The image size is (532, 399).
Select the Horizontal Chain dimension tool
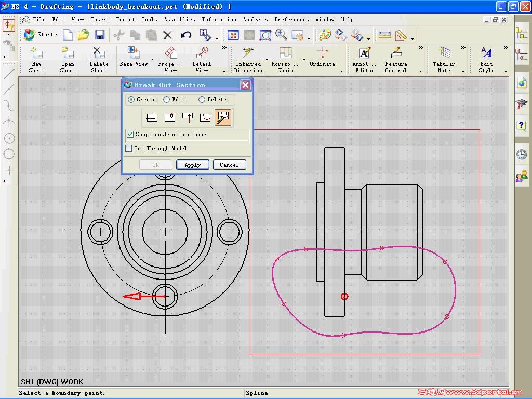[285, 60]
